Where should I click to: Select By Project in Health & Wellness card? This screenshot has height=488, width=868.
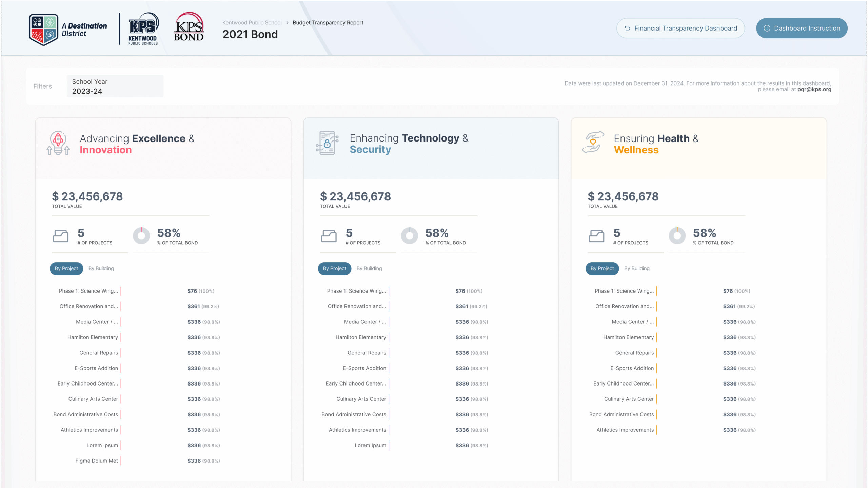tap(602, 268)
